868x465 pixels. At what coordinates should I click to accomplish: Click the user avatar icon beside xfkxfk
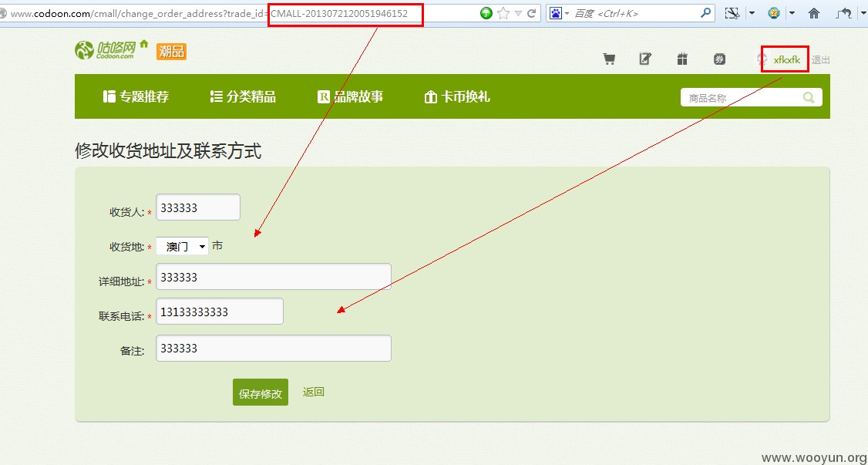click(x=761, y=60)
